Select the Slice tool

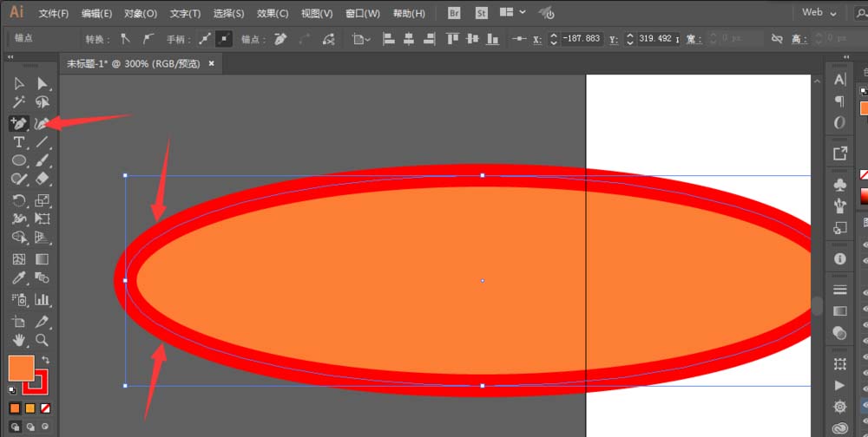[x=42, y=322]
